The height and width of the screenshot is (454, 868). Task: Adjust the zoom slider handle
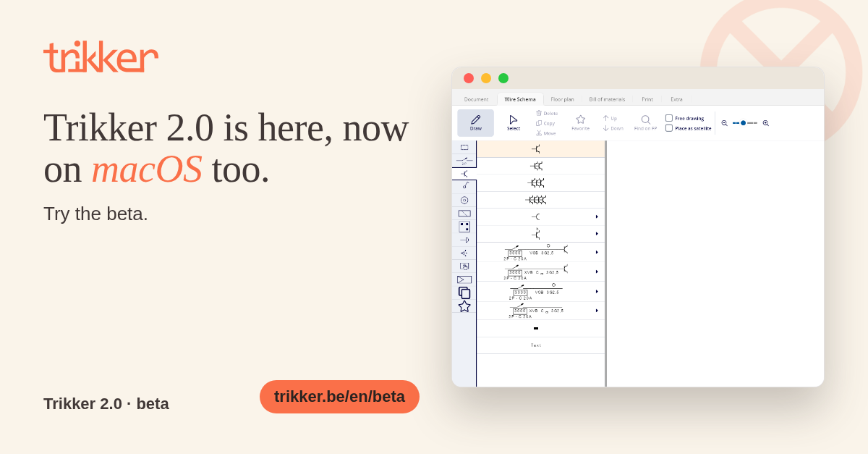click(743, 123)
